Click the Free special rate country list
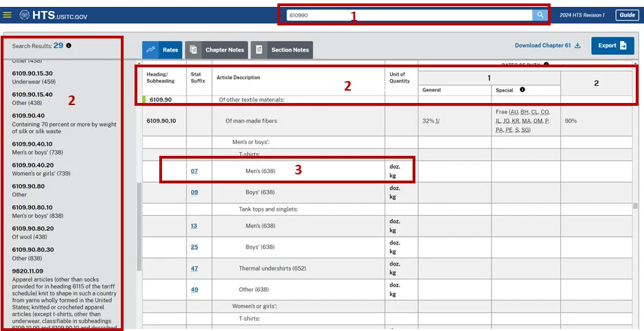Screen dimensions: 644x331 [x=522, y=121]
